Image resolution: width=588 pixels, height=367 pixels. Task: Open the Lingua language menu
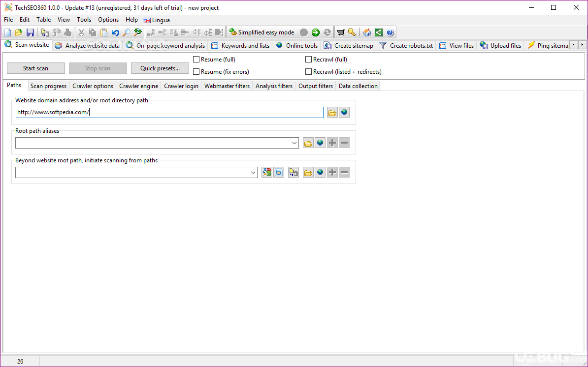[157, 20]
